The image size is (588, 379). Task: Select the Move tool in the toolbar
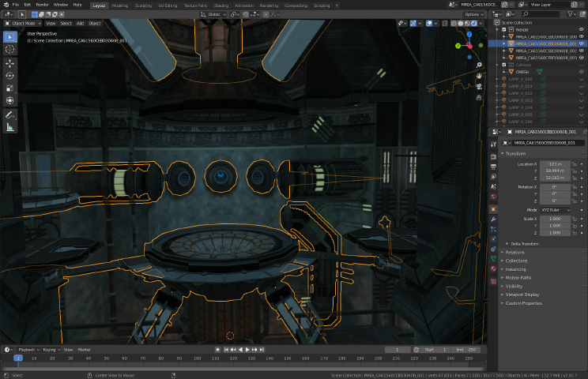click(x=10, y=62)
